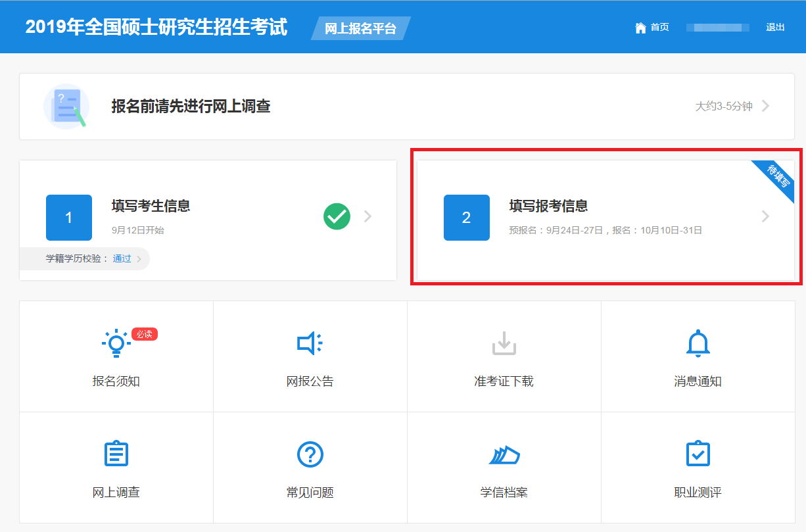Expand the 大约3-5分钟 survey chevron
806x532 pixels.
point(765,106)
